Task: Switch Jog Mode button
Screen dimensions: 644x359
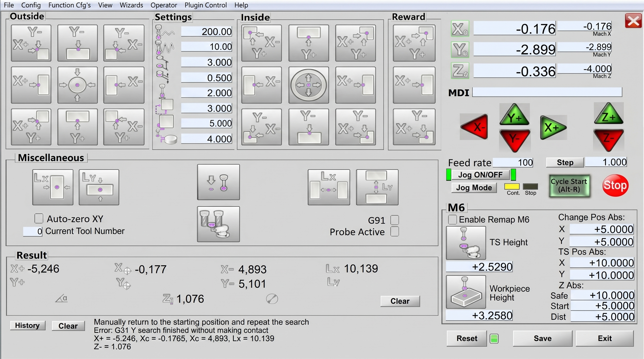Action: 474,188
